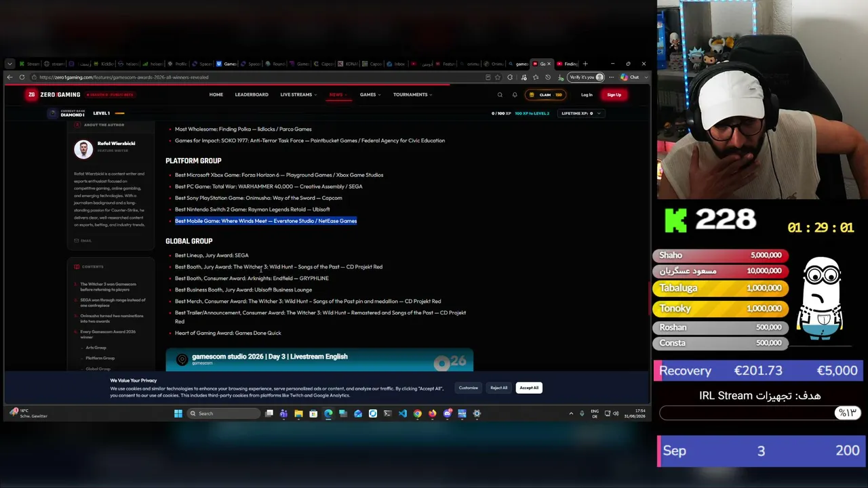Click the red Sign Up button
Image resolution: width=868 pixels, height=488 pixels.
point(614,95)
